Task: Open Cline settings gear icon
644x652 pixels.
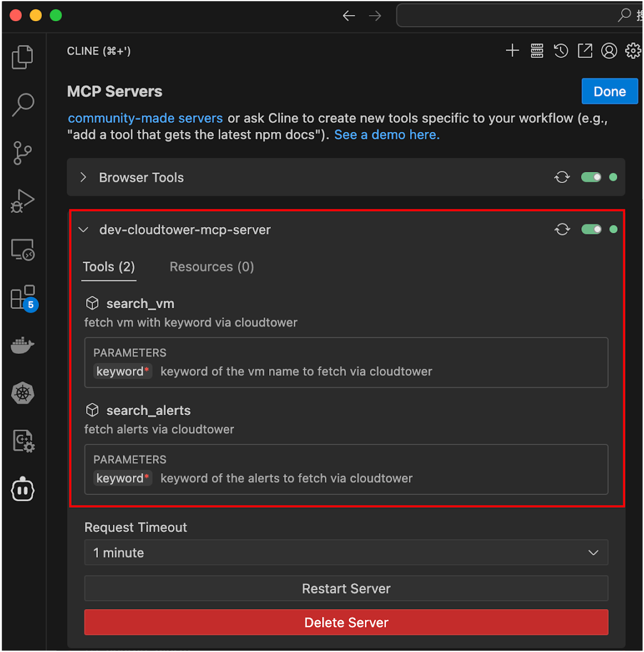Action: coord(633,51)
